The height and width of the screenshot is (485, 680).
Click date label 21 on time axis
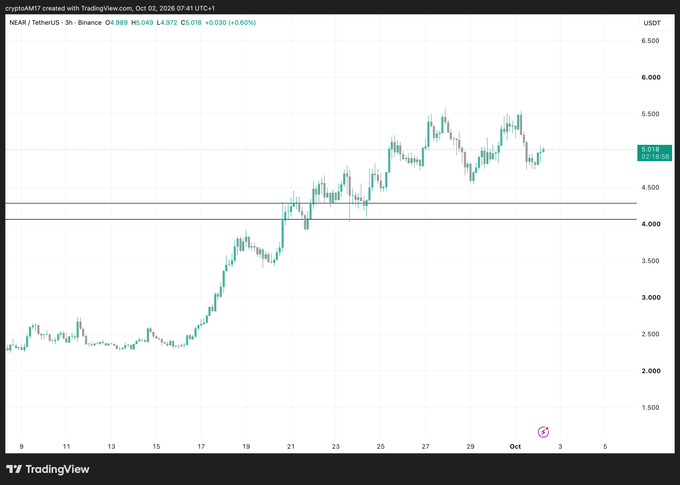click(291, 446)
